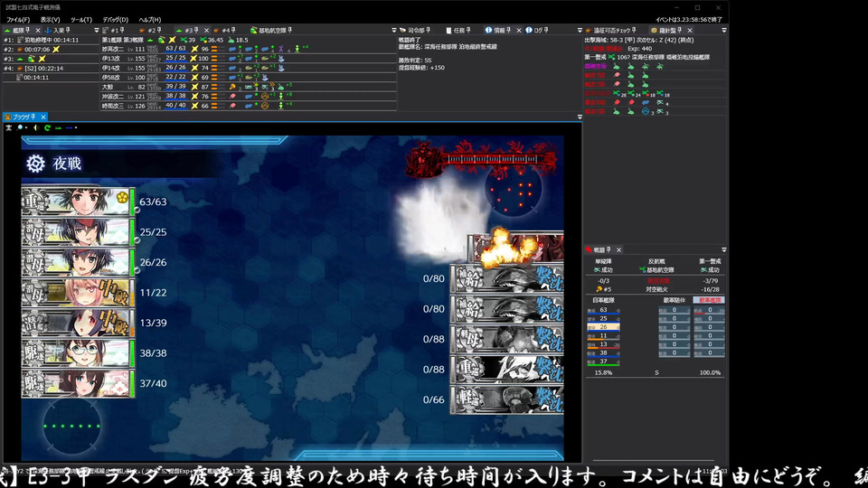Toggle pin on the #1 tab

[122, 31]
